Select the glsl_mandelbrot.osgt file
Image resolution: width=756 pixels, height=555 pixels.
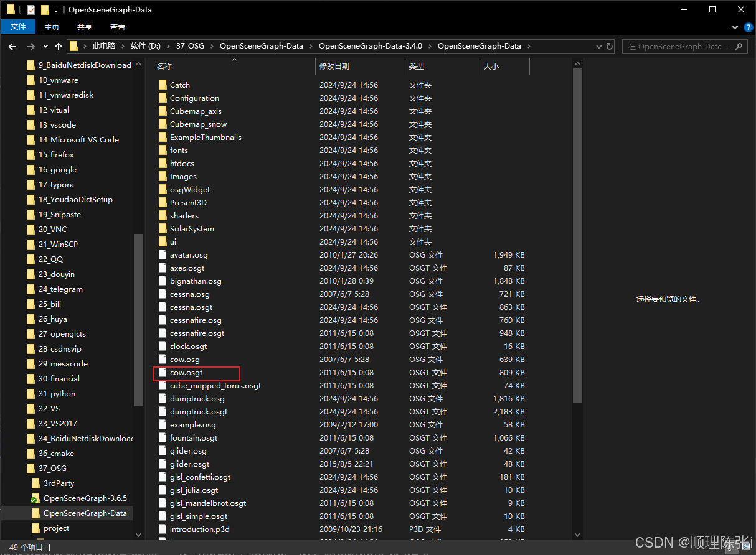click(x=208, y=503)
